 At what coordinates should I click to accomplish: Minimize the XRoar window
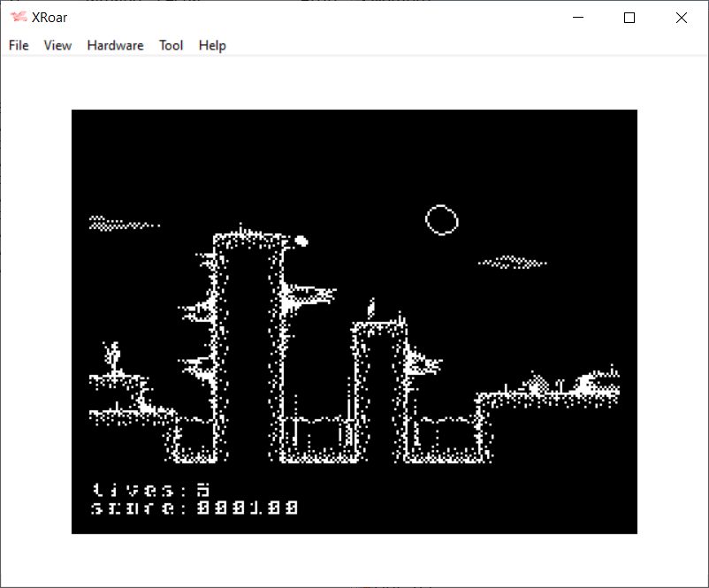click(579, 18)
